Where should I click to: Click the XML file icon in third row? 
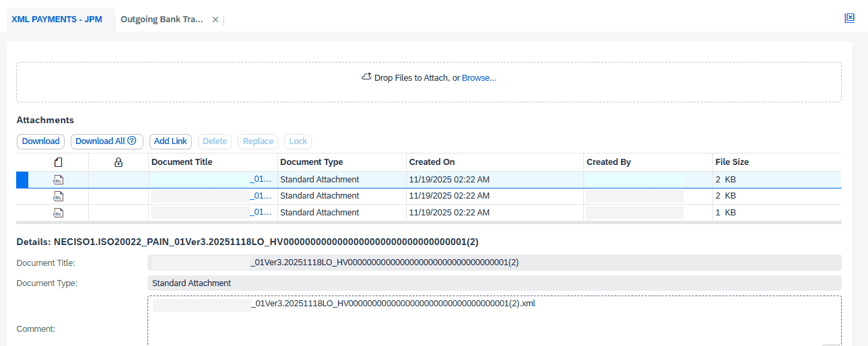[59, 213]
